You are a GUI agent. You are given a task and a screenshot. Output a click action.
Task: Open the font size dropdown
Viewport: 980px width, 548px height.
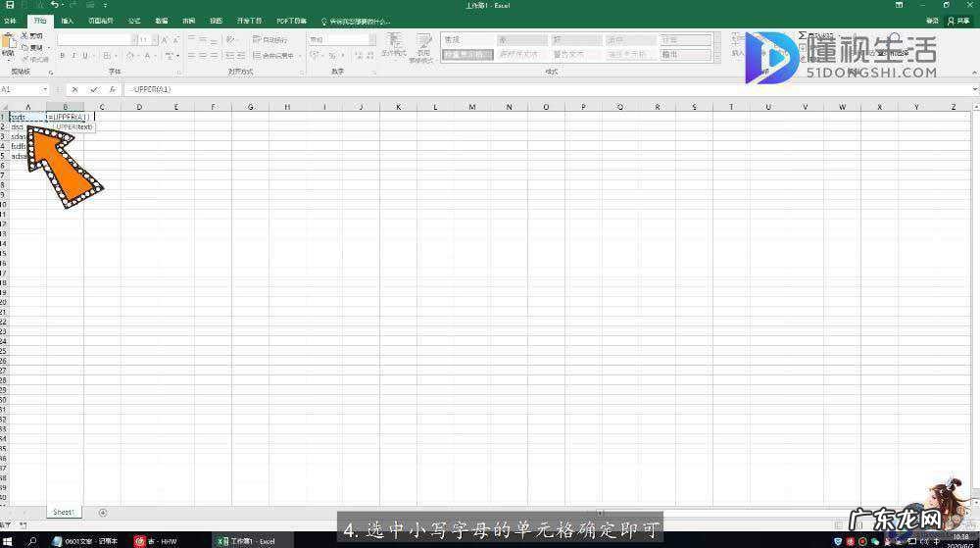(x=155, y=39)
